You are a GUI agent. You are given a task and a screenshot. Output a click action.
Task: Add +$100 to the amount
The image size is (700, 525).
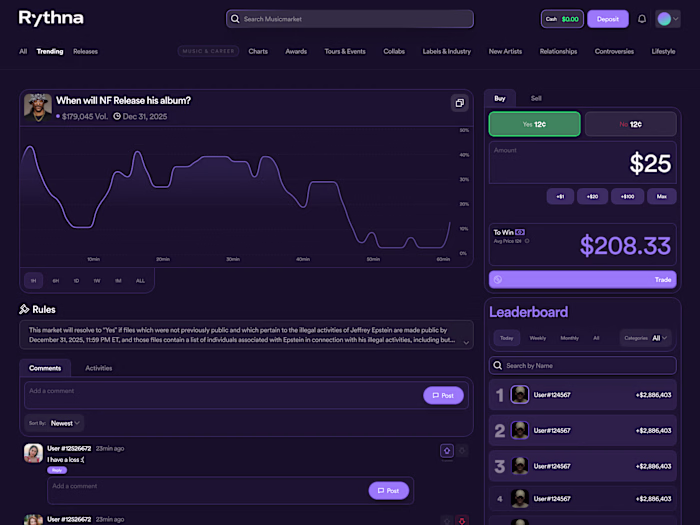coord(627,196)
